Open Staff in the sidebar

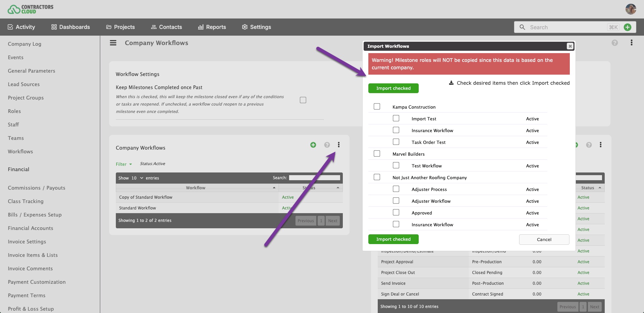point(13,125)
